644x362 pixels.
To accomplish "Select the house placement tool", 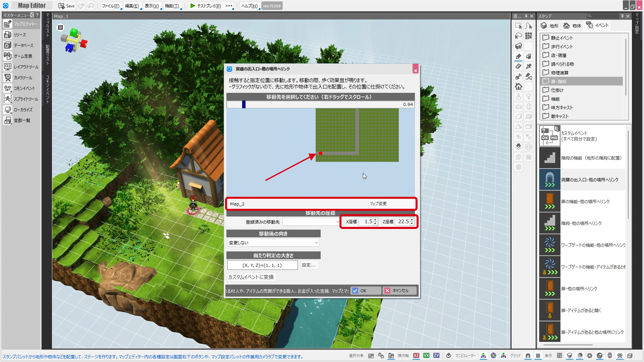I will (519, 86).
